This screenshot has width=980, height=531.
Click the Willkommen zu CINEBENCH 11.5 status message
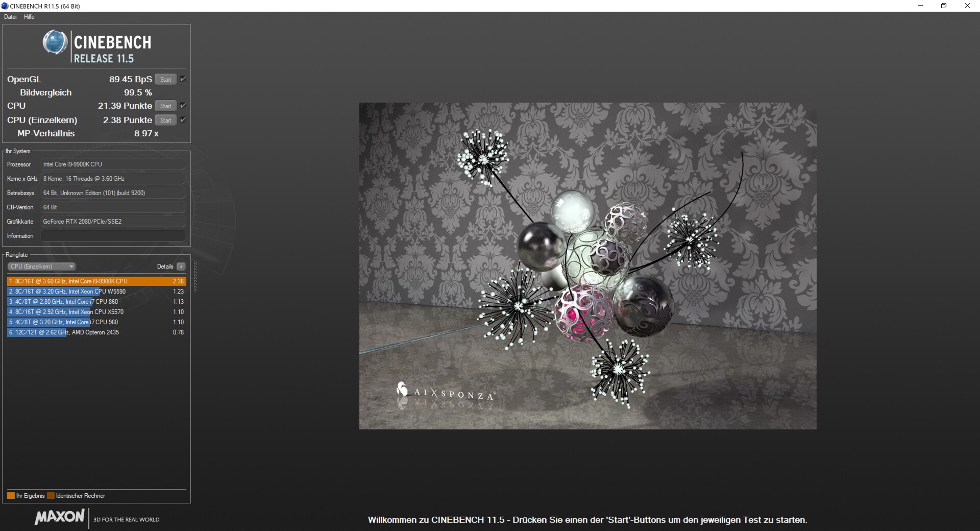tap(587, 520)
